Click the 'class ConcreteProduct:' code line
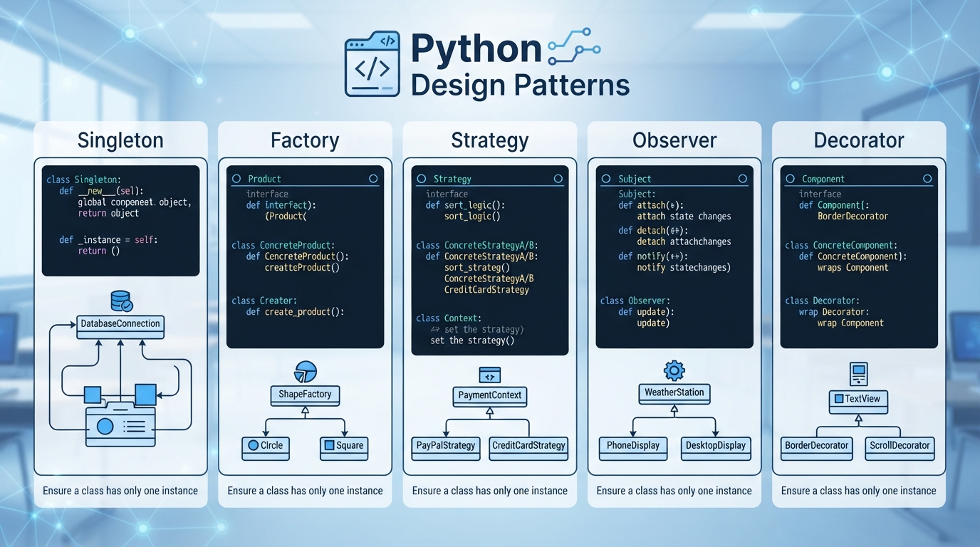Screen dimensions: 980x547 (283, 245)
